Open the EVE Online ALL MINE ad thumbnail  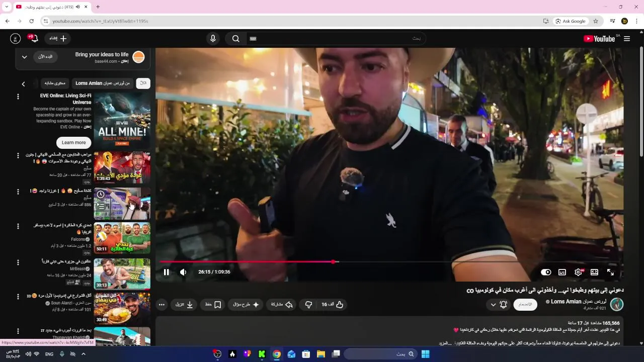122,120
